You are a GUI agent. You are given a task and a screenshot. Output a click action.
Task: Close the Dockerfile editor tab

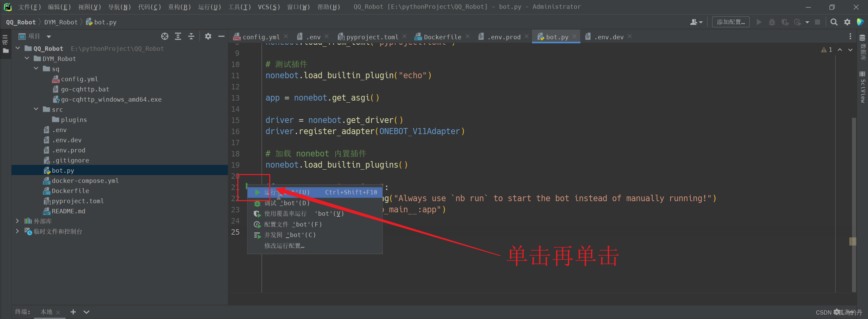pos(468,36)
